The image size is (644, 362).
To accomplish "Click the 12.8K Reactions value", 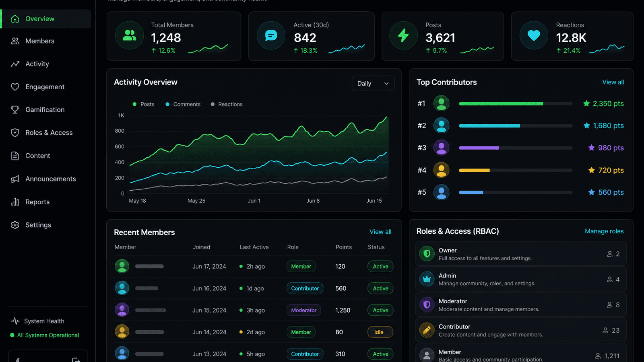I will (x=571, y=38).
